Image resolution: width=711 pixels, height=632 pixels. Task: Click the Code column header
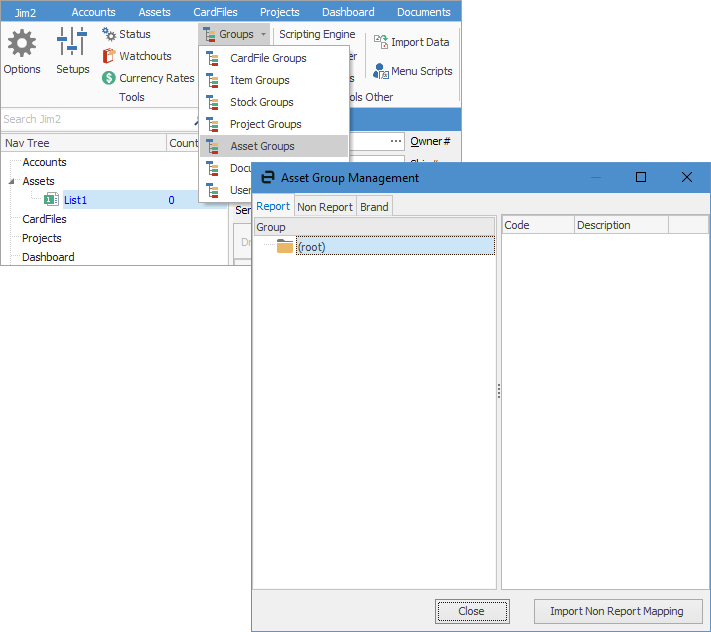coord(538,225)
